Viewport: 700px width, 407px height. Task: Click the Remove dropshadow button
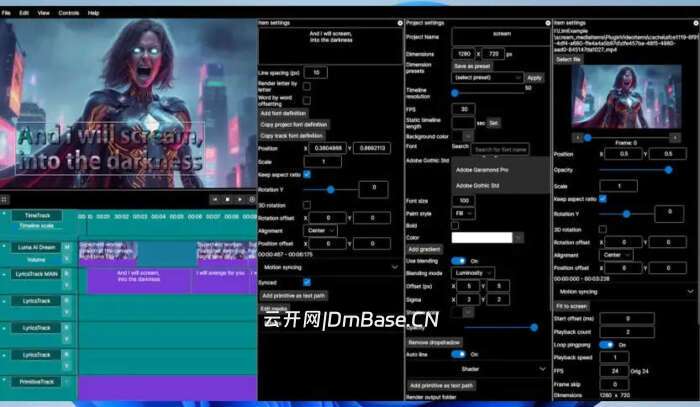pos(434,342)
